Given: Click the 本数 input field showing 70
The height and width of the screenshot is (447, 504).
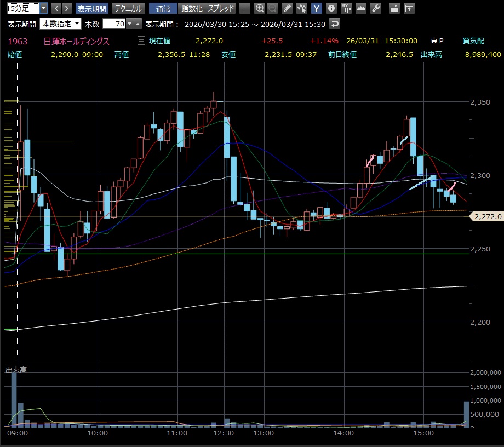Looking at the screenshot, I should (x=113, y=24).
